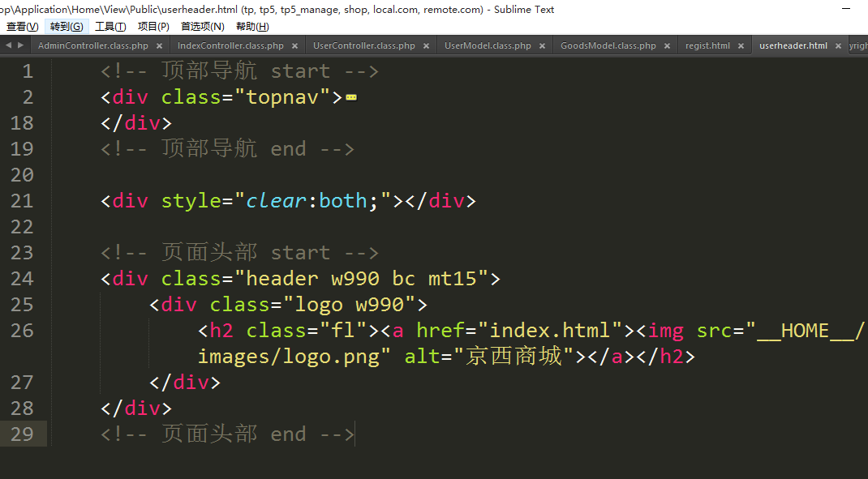The width and height of the screenshot is (868, 479).
Task: Open the 转到 menu
Action: [x=66, y=27]
